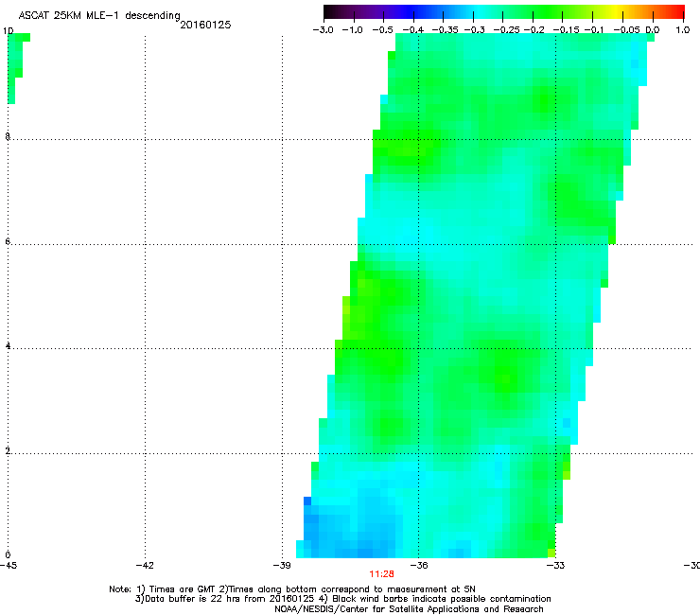Screen dimensions: 700x615
Task: Select the -0.25 color scale value
Action: (506, 30)
